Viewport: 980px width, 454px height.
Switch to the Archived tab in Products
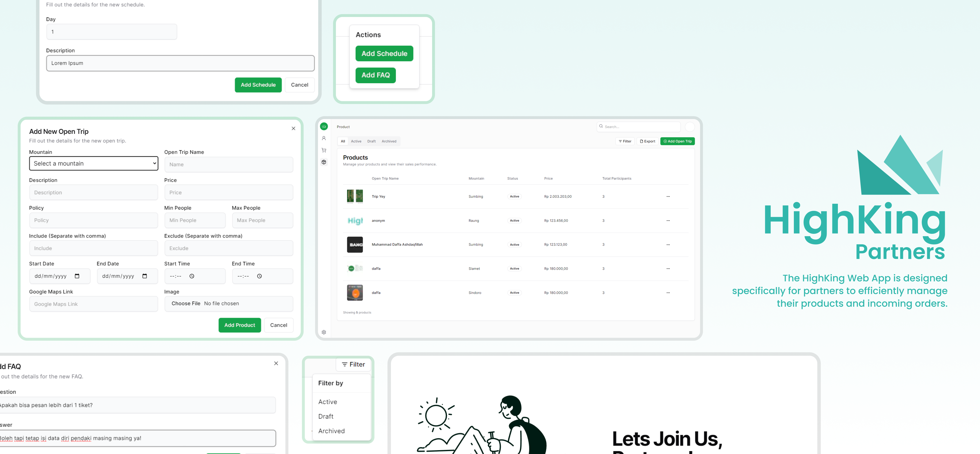tap(389, 141)
